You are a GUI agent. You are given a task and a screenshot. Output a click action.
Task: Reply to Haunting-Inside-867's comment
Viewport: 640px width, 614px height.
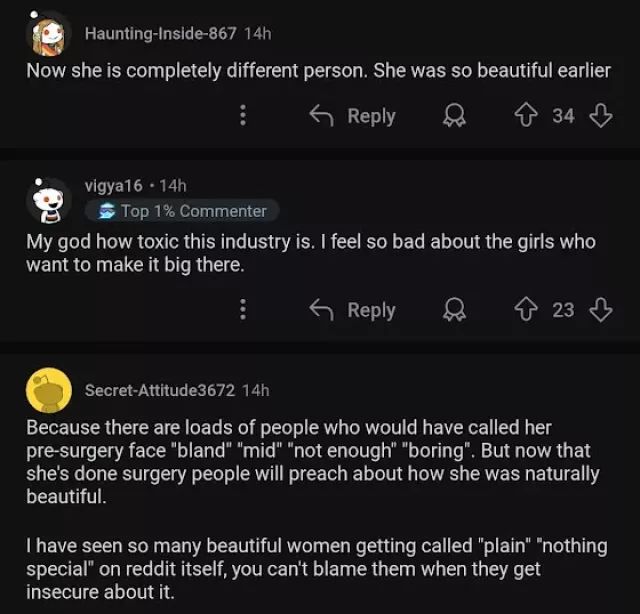click(353, 116)
